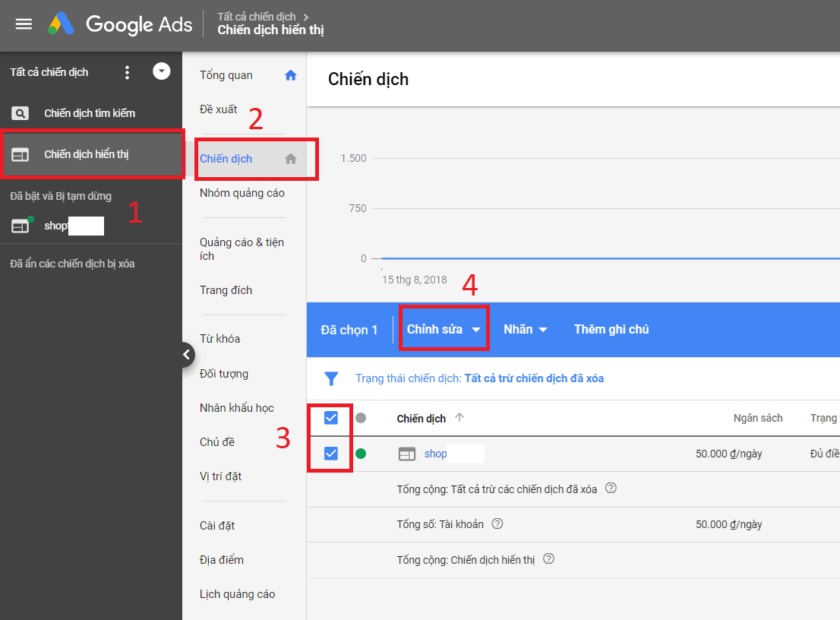Click the green status dot of shop campaign

[x=361, y=454]
